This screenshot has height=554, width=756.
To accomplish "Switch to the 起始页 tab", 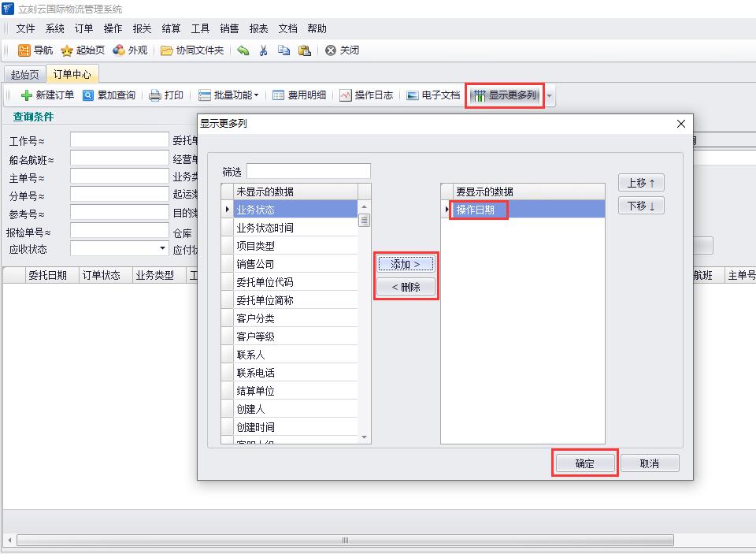I will (24, 75).
